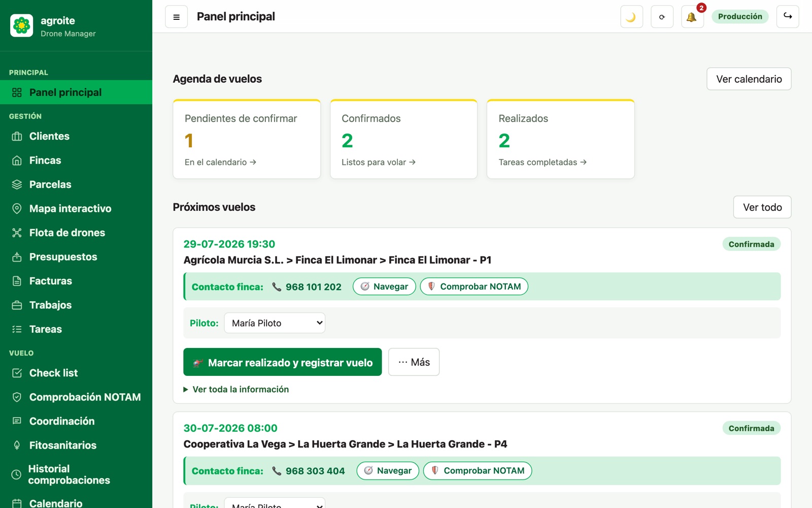812x508 pixels.
Task: Open the Realizados flights card
Action: 560,139
